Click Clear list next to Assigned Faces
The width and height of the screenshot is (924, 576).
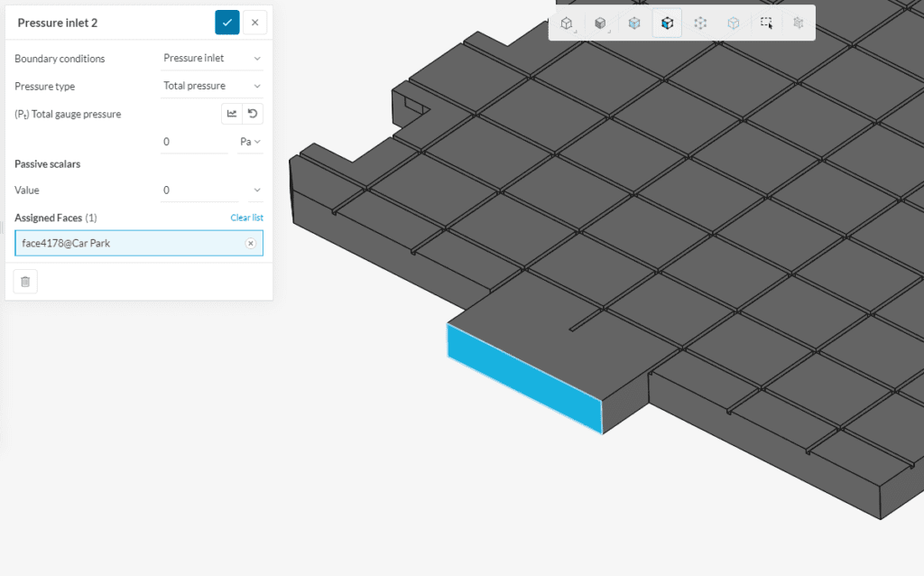pyautogui.click(x=246, y=218)
